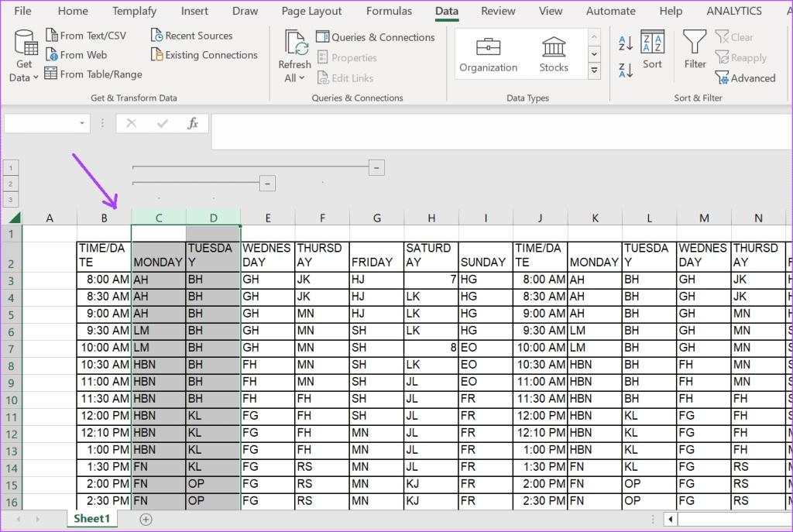Open Recent Sources
This screenshot has height=532, width=793.
coord(192,36)
